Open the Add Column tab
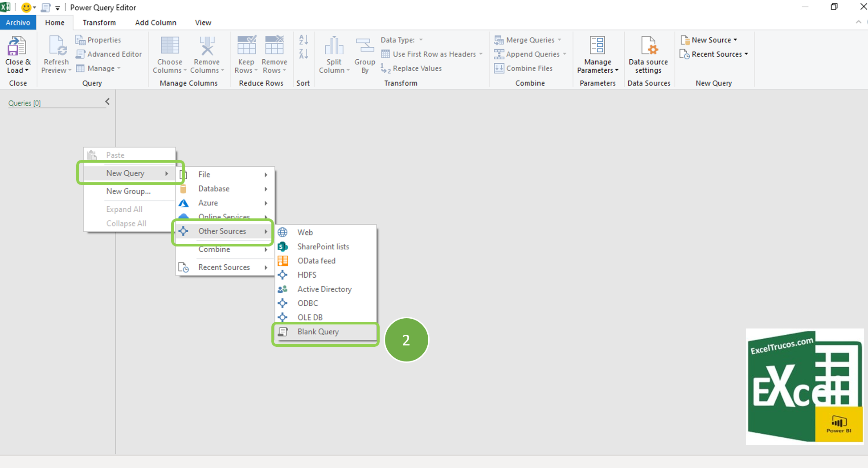The width and height of the screenshot is (868, 468). pos(156,23)
